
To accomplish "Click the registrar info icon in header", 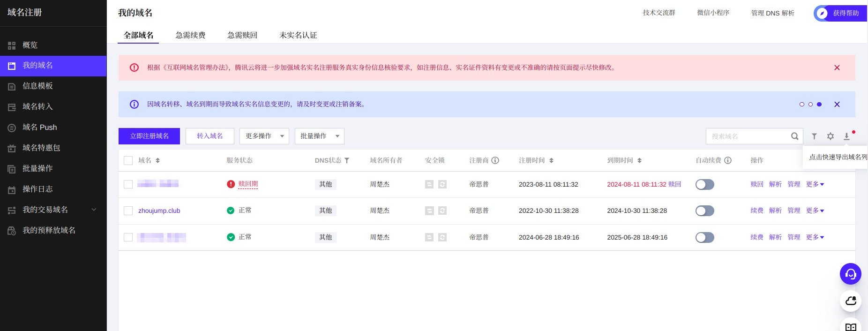I will [x=495, y=160].
